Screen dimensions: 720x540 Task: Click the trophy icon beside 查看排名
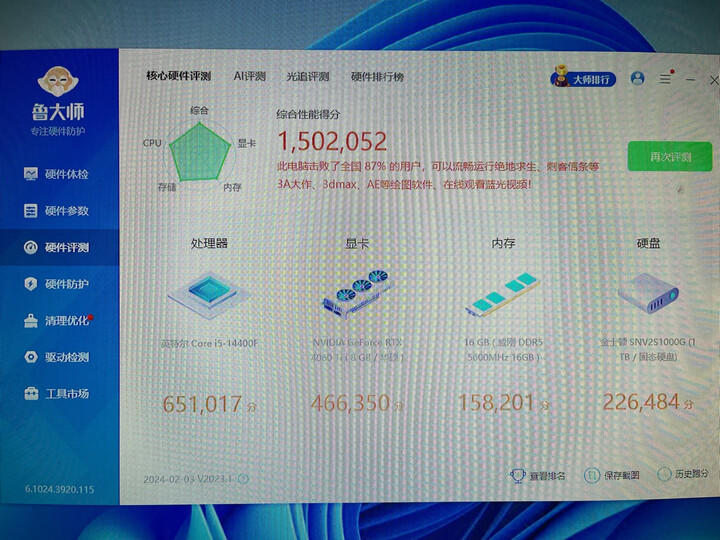point(518,476)
